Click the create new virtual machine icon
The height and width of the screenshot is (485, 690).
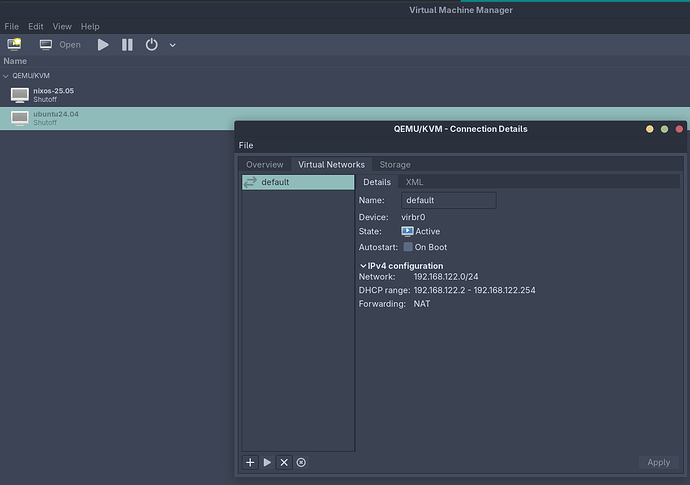[x=14, y=44]
